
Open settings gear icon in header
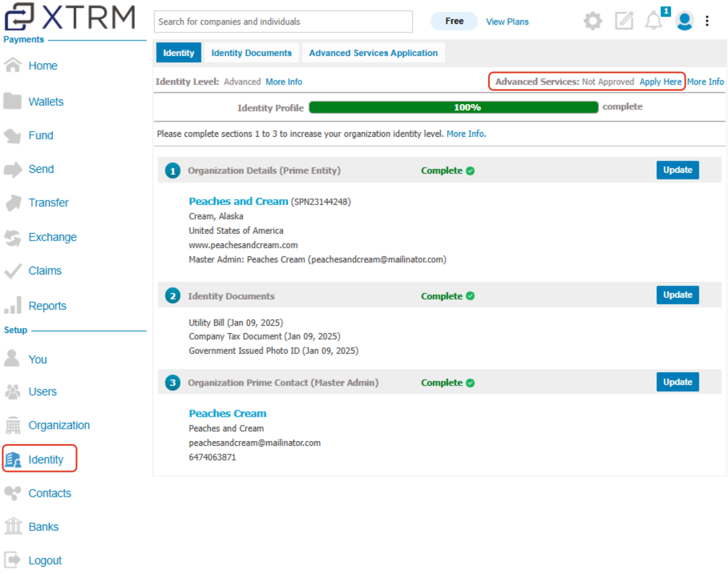pyautogui.click(x=592, y=21)
